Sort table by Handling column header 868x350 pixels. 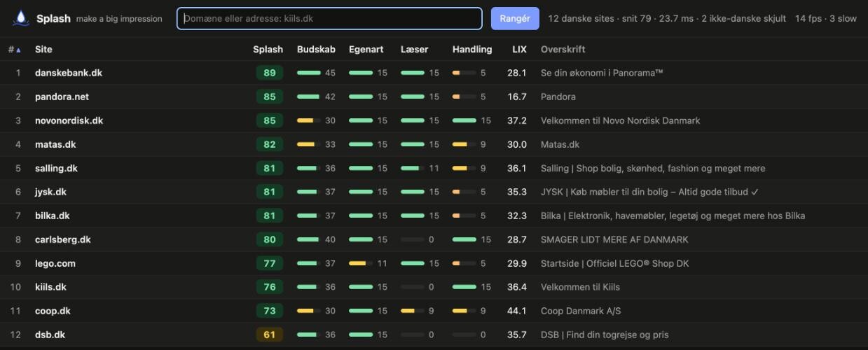pyautogui.click(x=472, y=49)
